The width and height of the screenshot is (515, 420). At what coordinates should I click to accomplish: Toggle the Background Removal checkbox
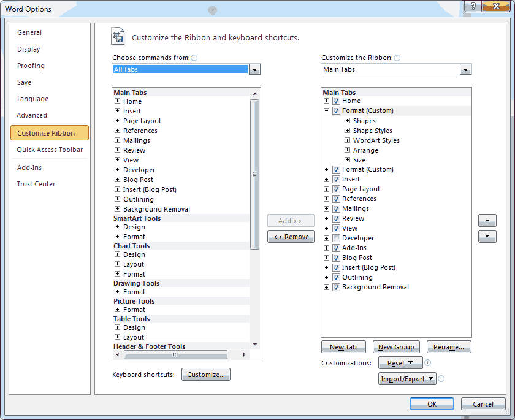pos(336,288)
